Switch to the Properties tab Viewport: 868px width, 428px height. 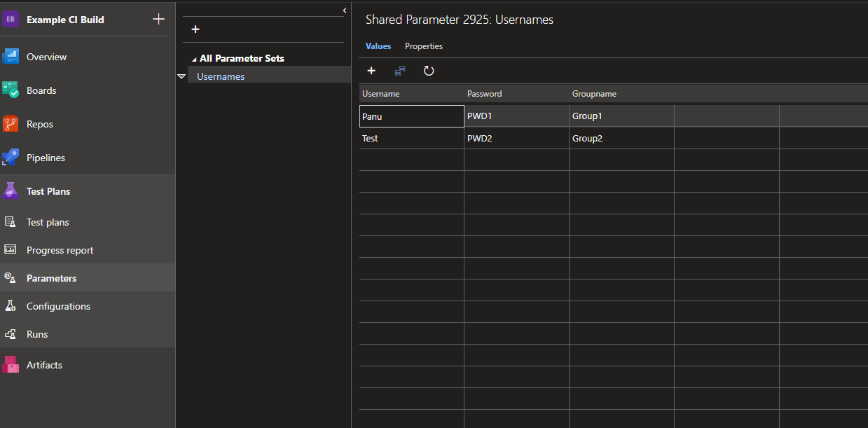pyautogui.click(x=424, y=46)
